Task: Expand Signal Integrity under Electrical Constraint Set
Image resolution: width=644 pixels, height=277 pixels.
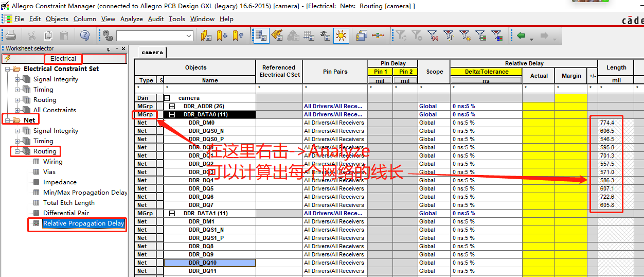Action: [17, 79]
